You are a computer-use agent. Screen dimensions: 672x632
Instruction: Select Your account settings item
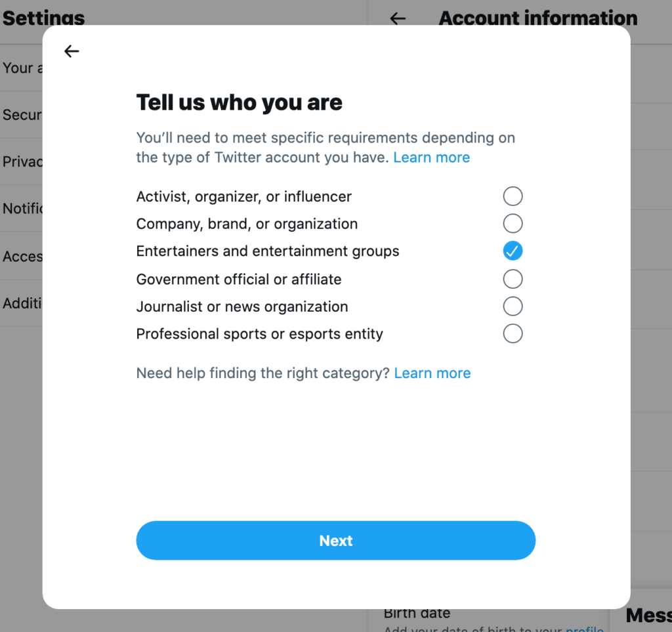click(18, 68)
